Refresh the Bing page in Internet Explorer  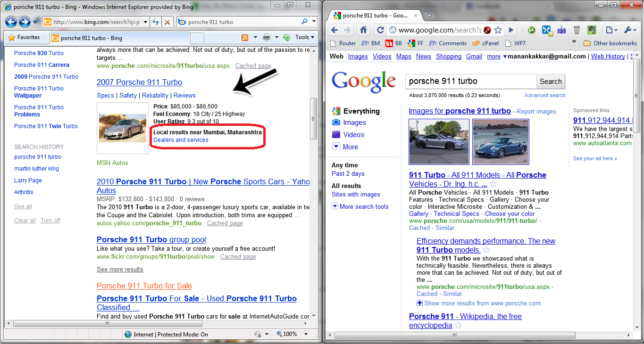tap(156, 22)
